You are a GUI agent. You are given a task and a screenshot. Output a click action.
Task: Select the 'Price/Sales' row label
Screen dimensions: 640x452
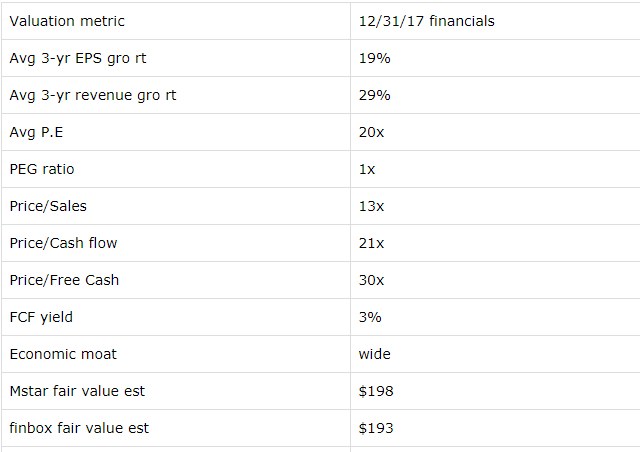coord(48,206)
